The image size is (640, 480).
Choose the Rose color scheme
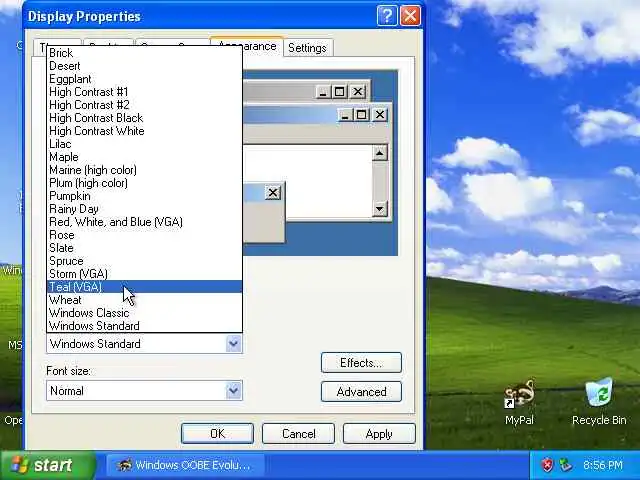click(x=144, y=235)
